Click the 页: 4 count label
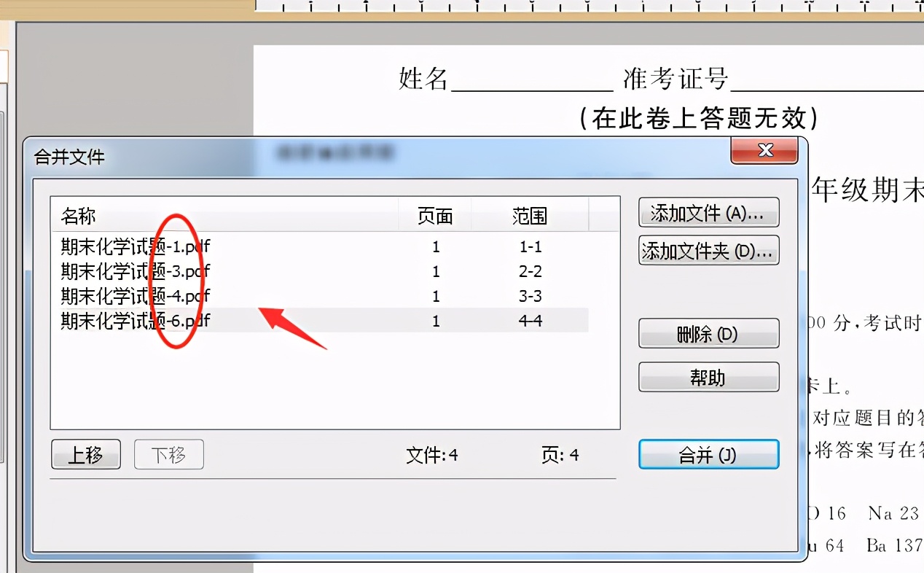 click(x=560, y=455)
